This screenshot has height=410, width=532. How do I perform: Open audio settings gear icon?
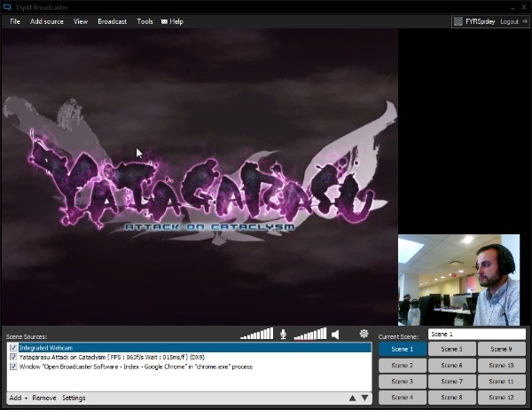click(x=364, y=334)
